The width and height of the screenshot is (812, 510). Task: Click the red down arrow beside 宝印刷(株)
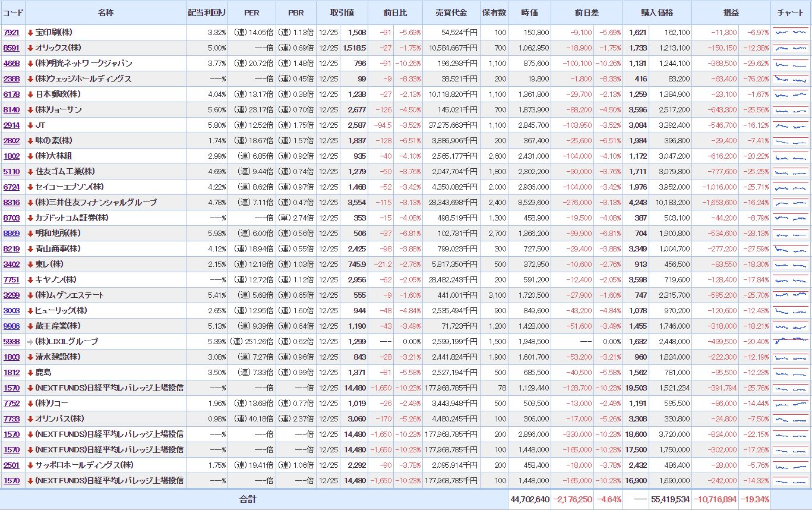click(30, 33)
